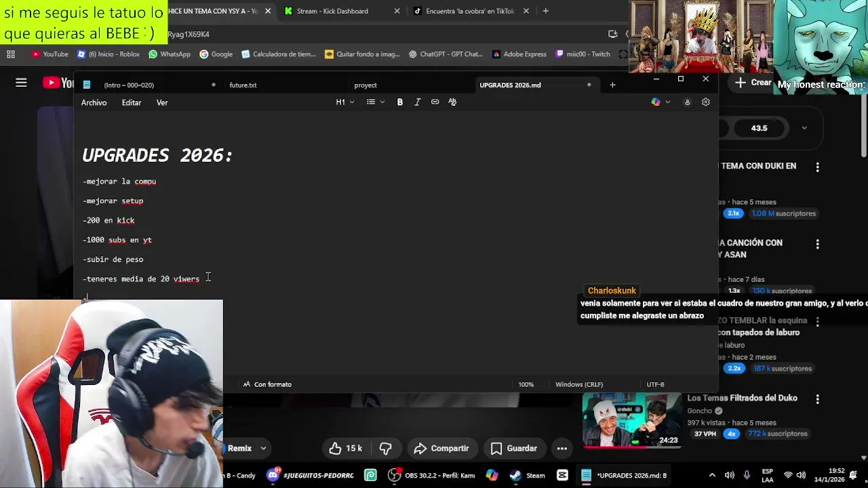Viewport: 868px width, 488px height.
Task: Switch to the future.txt tab
Action: point(243,85)
